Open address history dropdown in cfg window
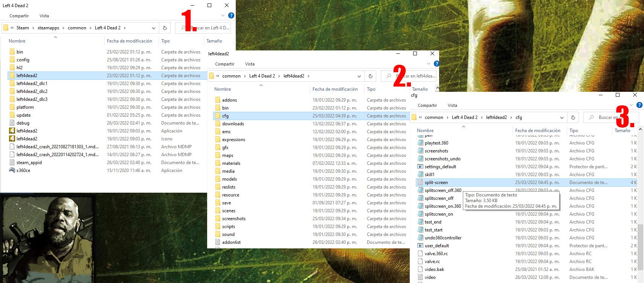This screenshot has height=283, width=644. click(562, 117)
